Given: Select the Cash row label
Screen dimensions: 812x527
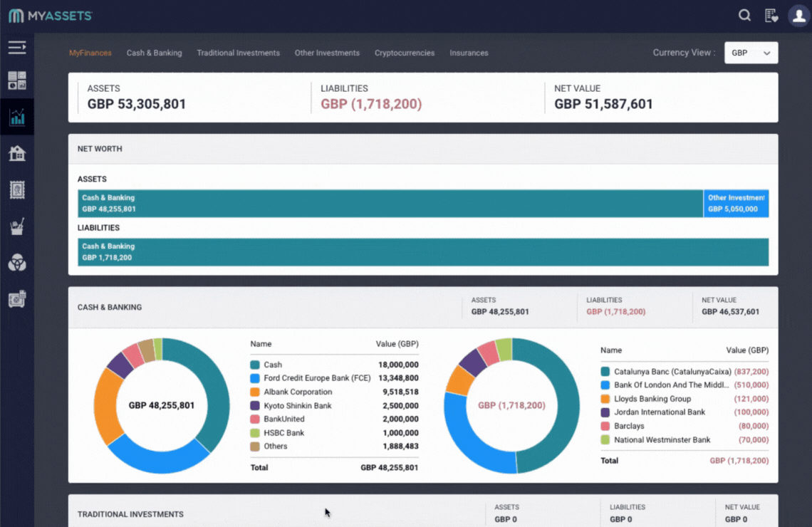Looking at the screenshot, I should (273, 365).
